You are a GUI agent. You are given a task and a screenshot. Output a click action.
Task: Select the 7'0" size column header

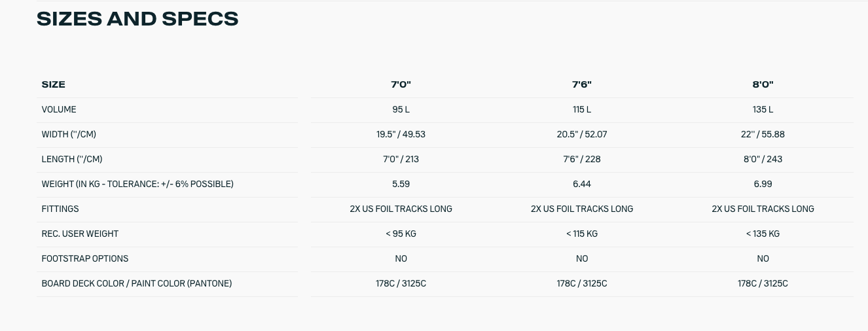pyautogui.click(x=401, y=84)
